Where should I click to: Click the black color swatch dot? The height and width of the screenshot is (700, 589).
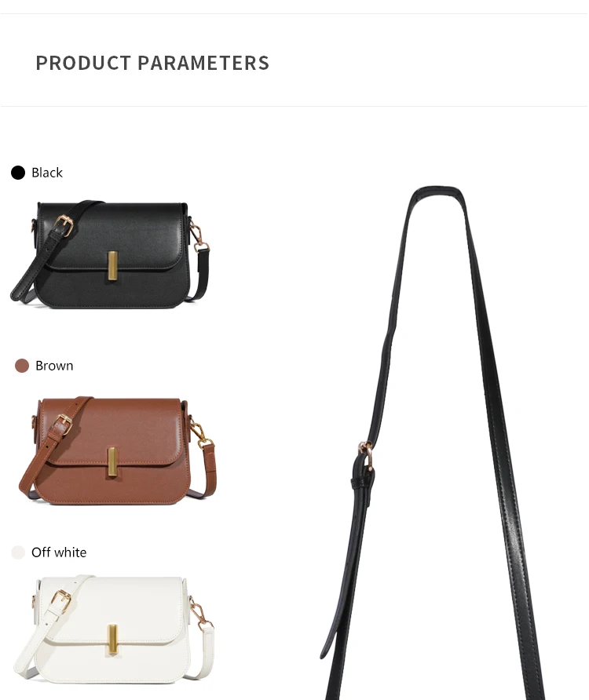tap(18, 173)
